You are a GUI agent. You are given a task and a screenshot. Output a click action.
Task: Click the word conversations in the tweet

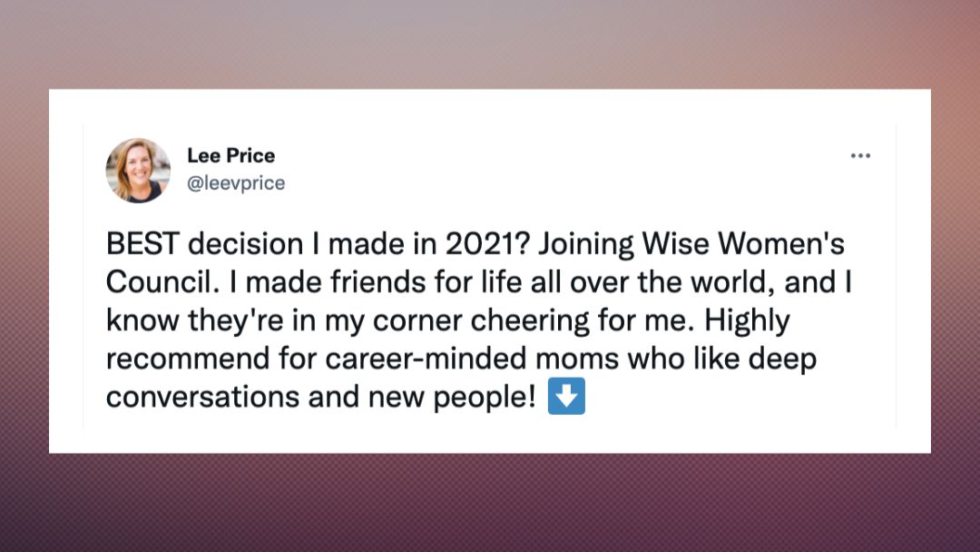pyautogui.click(x=202, y=398)
